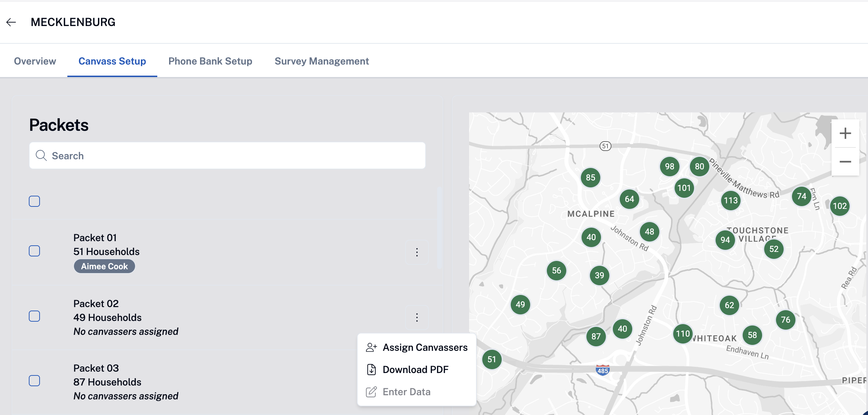
Task: Click the back arrow next to MECKLENBURG
Action: (x=11, y=22)
